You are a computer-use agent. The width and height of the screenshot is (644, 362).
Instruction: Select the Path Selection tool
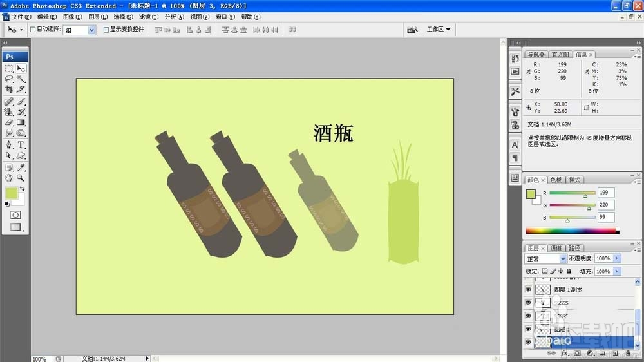(x=9, y=156)
